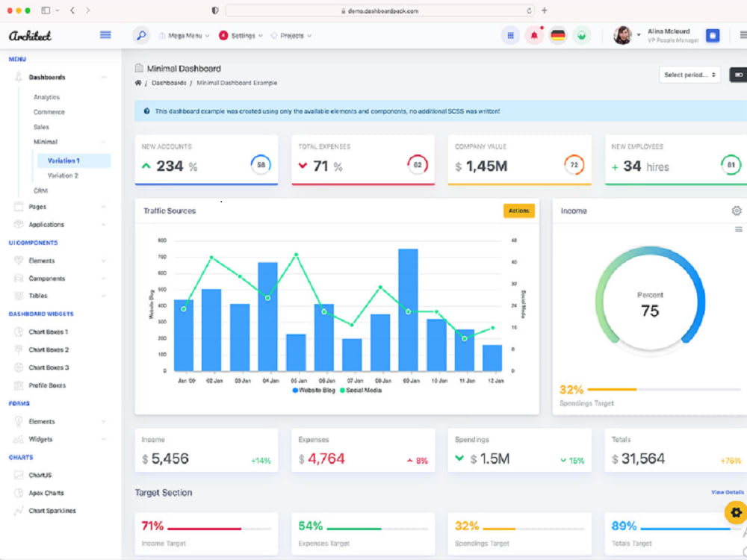Click the Pages icon in the sidebar
Viewport: 747px width, 560px height.
tap(19, 207)
